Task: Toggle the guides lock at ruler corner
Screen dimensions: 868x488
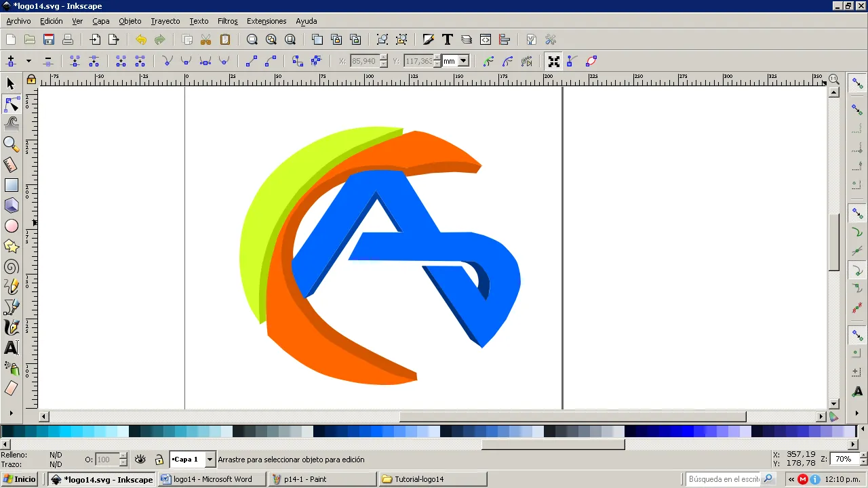Action: pos(31,79)
